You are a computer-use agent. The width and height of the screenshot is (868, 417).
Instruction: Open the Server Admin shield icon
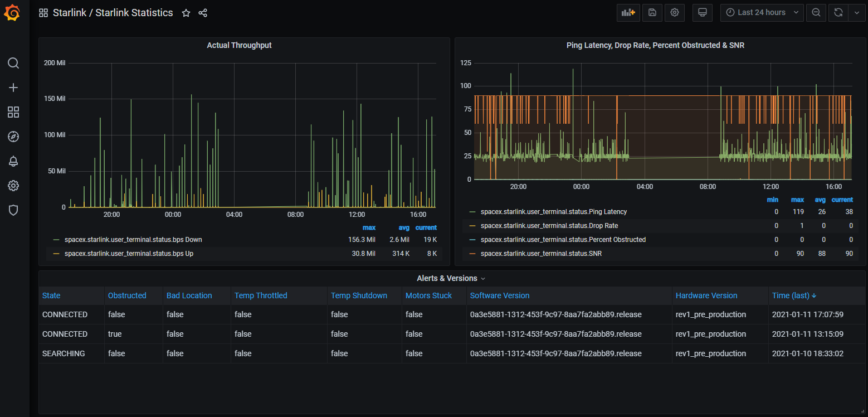(x=13, y=210)
